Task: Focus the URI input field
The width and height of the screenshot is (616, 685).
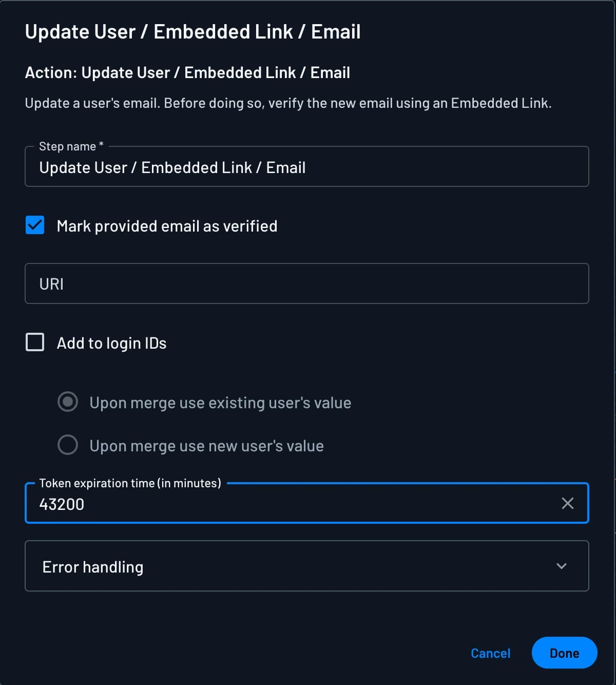Action: click(x=307, y=283)
